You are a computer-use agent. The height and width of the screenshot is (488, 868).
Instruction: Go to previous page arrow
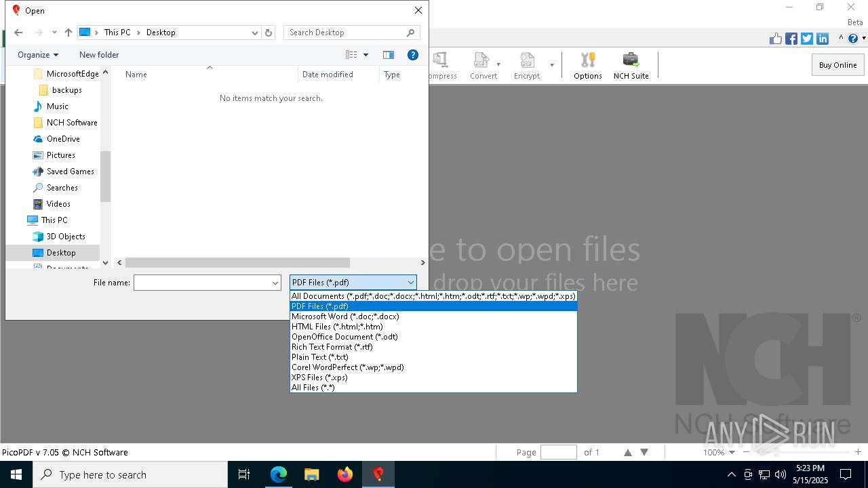click(628, 452)
